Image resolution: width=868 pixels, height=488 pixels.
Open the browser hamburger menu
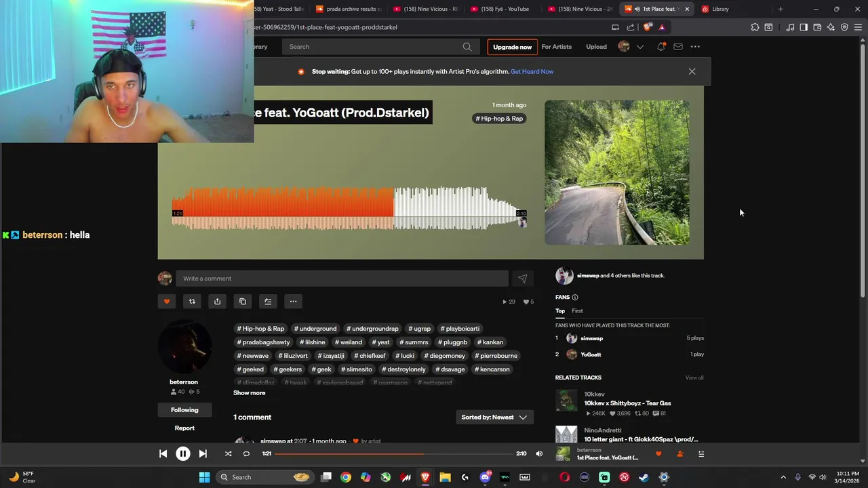pos(858,27)
